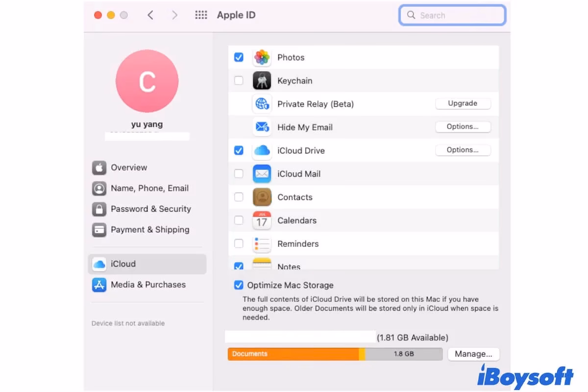This screenshot has width=588, height=392.
Task: Select the iCloud Drive cloud icon
Action: pyautogui.click(x=262, y=150)
